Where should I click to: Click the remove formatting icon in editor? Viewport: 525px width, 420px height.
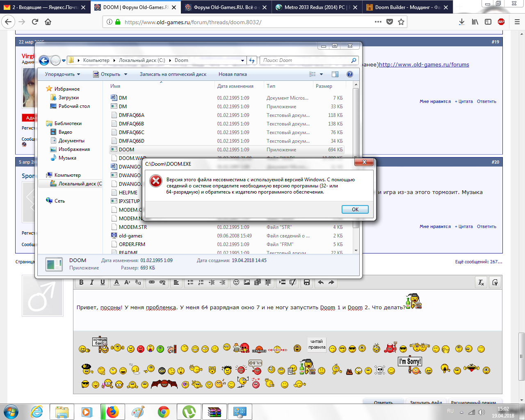pos(481,282)
